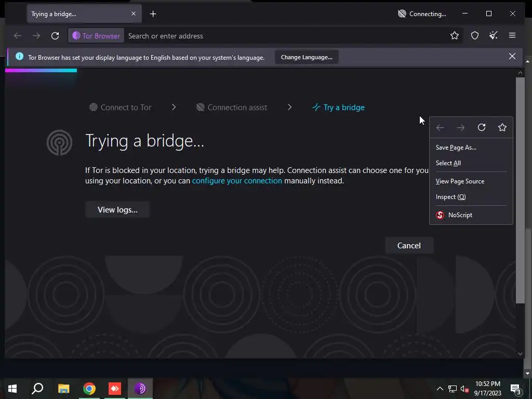
Task: Open File Explorer from taskbar
Action: tap(63, 389)
